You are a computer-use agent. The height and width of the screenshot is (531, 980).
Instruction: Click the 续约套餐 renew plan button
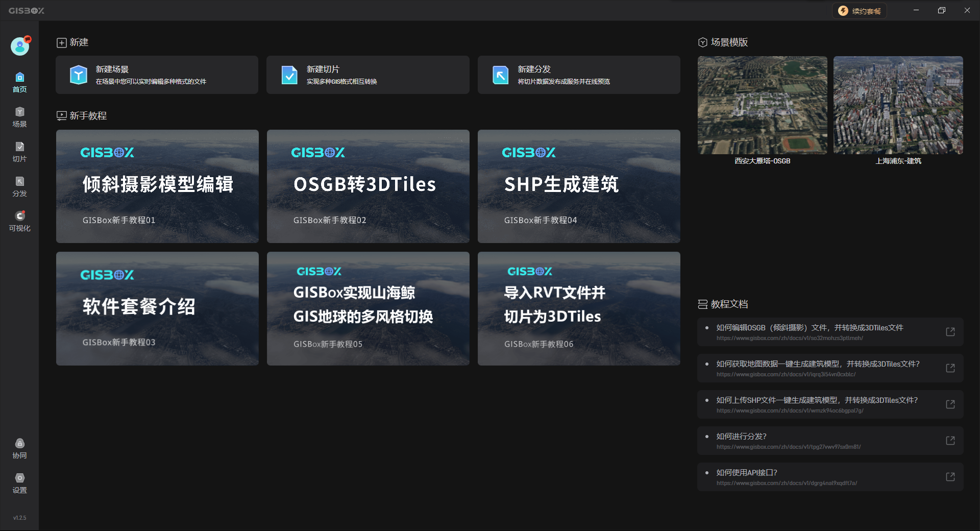coord(860,11)
